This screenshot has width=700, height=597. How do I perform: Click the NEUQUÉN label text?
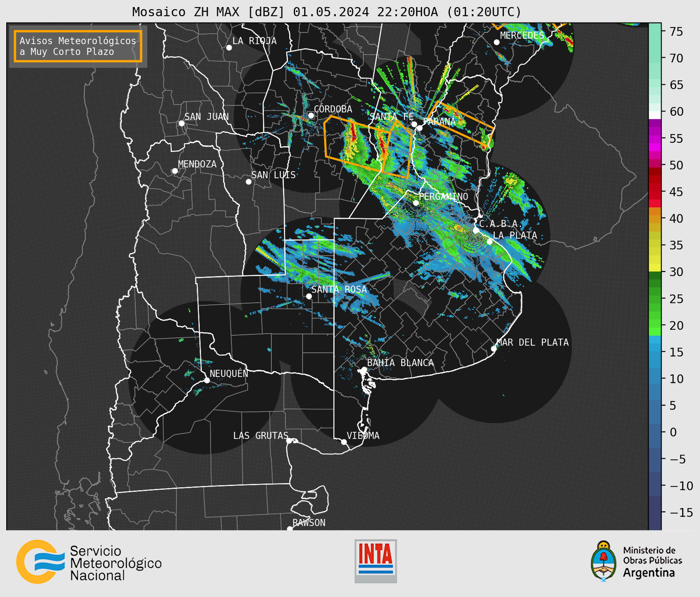pyautogui.click(x=229, y=374)
